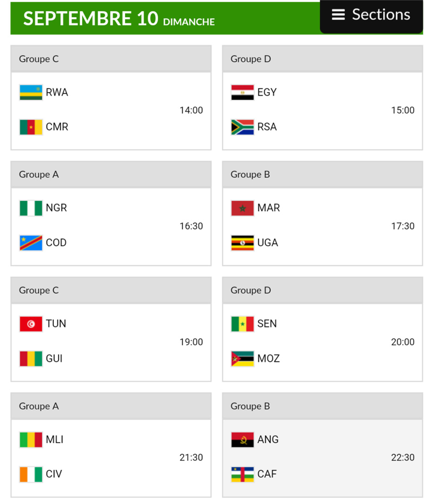Click the 19:00 kickoff time
This screenshot has height=504, width=425.
[x=191, y=342]
